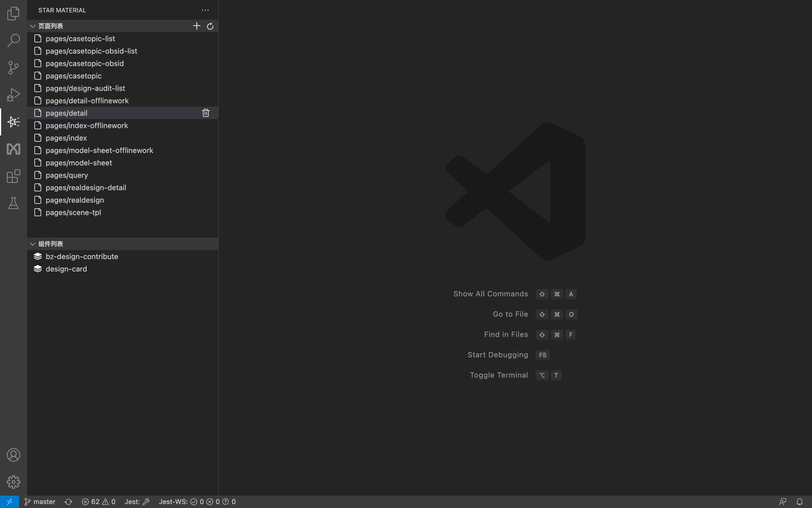The width and height of the screenshot is (812, 508).
Task: Open the Run and Debug view
Action: (14, 95)
